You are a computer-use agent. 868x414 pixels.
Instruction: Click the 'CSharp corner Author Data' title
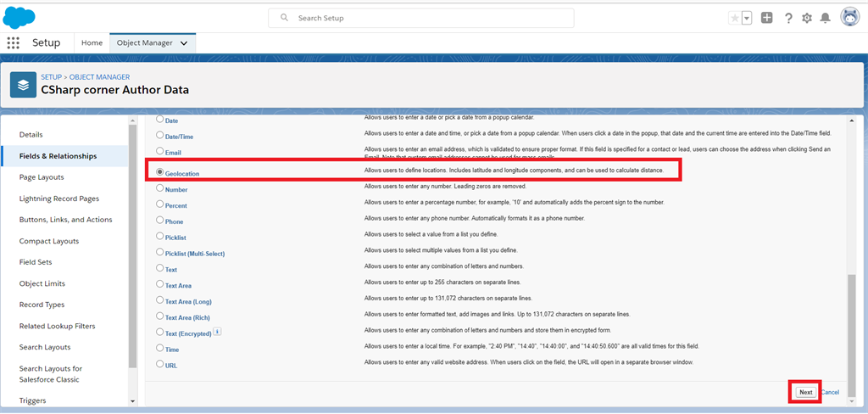pos(114,89)
